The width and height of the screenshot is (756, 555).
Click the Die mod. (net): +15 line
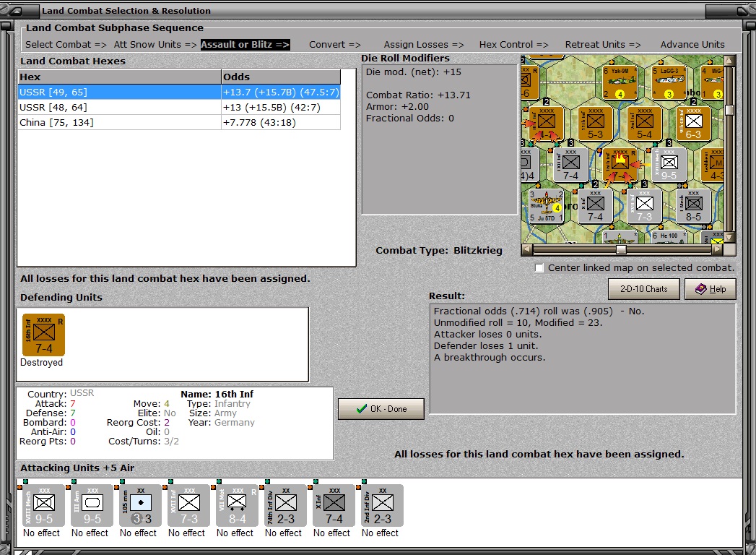pos(414,72)
